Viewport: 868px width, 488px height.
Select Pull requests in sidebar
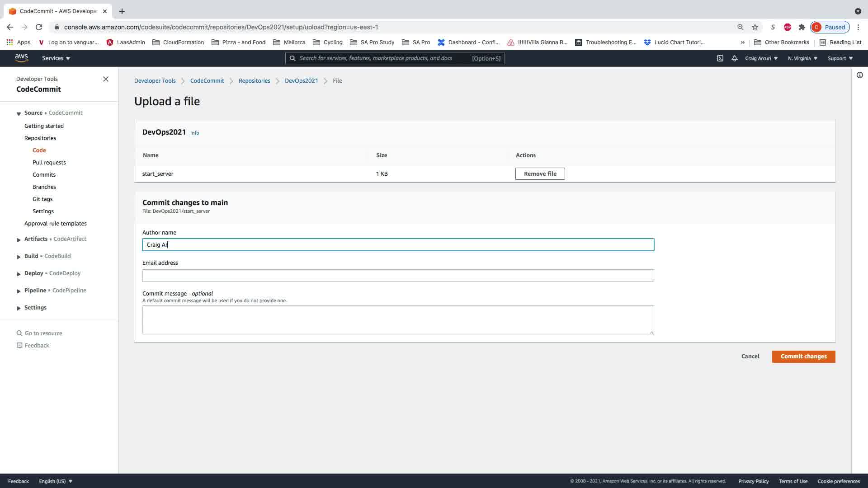click(49, 163)
